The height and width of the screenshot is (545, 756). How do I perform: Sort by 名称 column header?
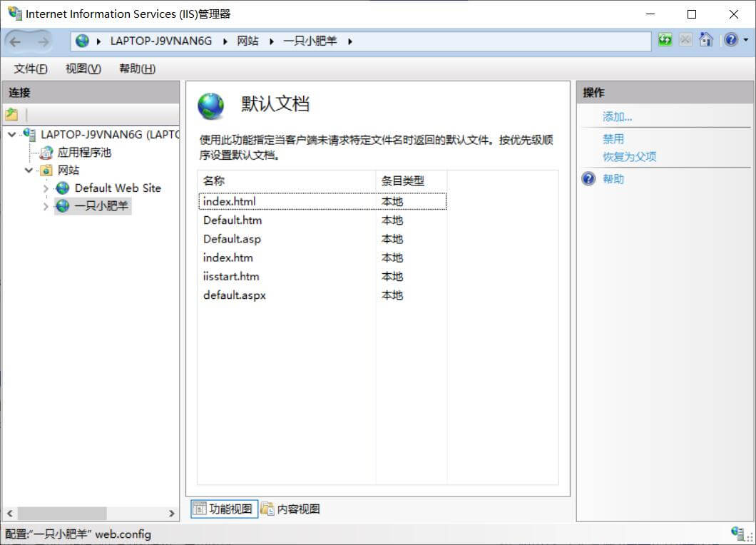(x=287, y=181)
